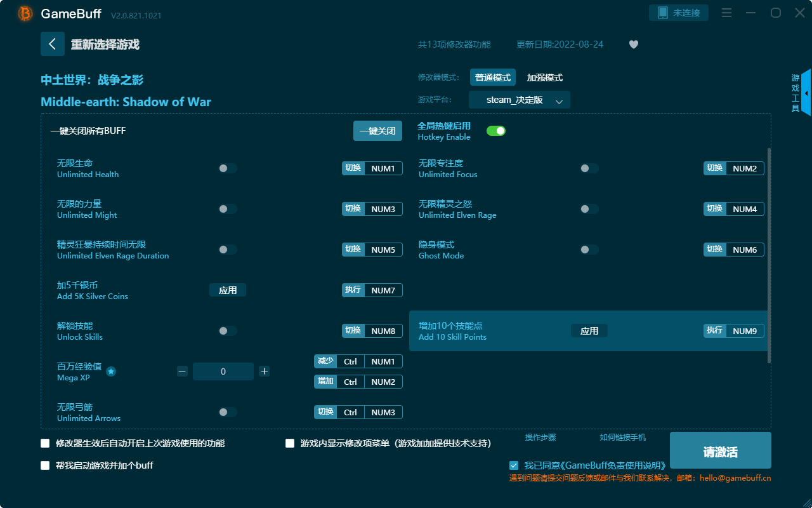Click the phone icon labeled 未连接
Screen dimensions: 812x508
click(x=679, y=12)
